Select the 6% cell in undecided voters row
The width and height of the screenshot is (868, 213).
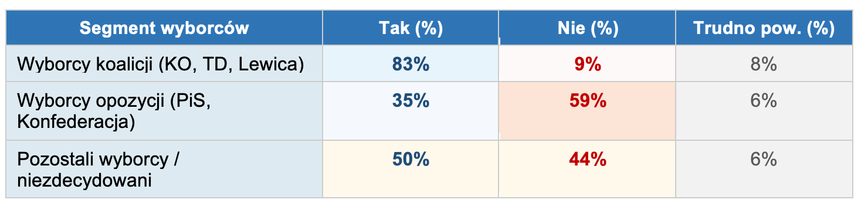tap(764, 169)
